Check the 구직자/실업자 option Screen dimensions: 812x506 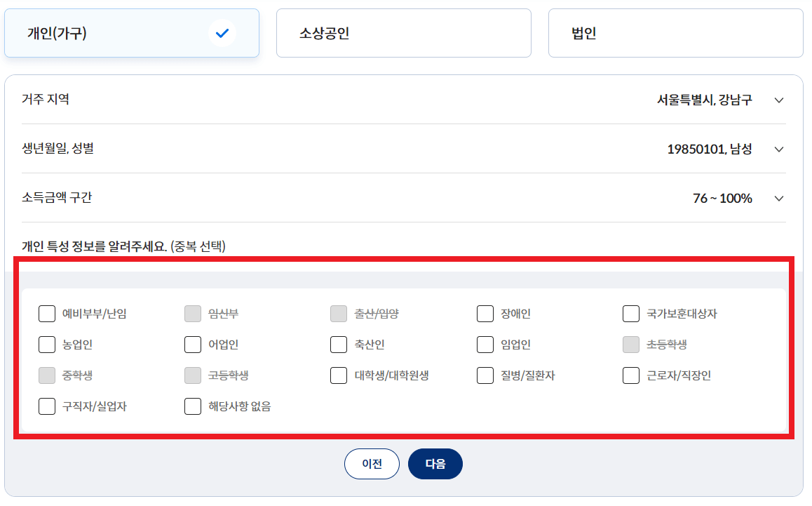[x=47, y=406]
